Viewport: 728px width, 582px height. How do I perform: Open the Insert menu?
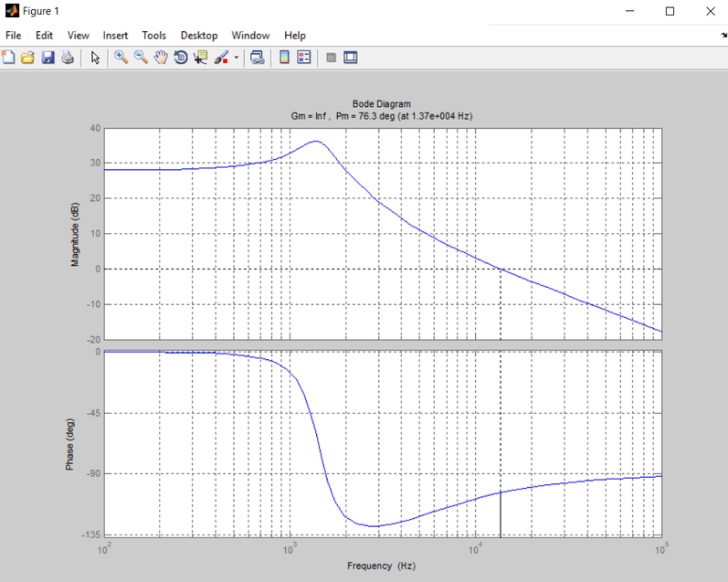pyautogui.click(x=115, y=35)
